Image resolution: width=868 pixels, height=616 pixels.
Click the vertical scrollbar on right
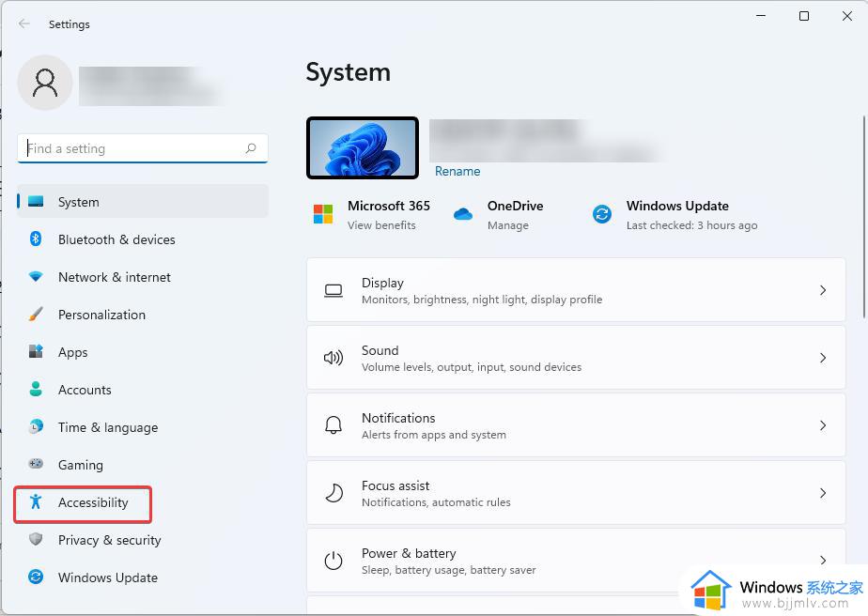863,217
